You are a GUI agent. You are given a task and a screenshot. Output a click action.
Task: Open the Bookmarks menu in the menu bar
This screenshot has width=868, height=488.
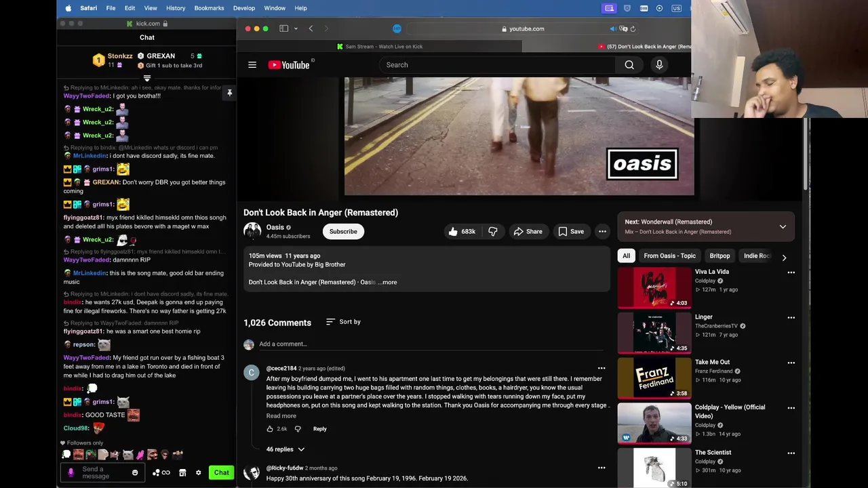click(x=209, y=8)
